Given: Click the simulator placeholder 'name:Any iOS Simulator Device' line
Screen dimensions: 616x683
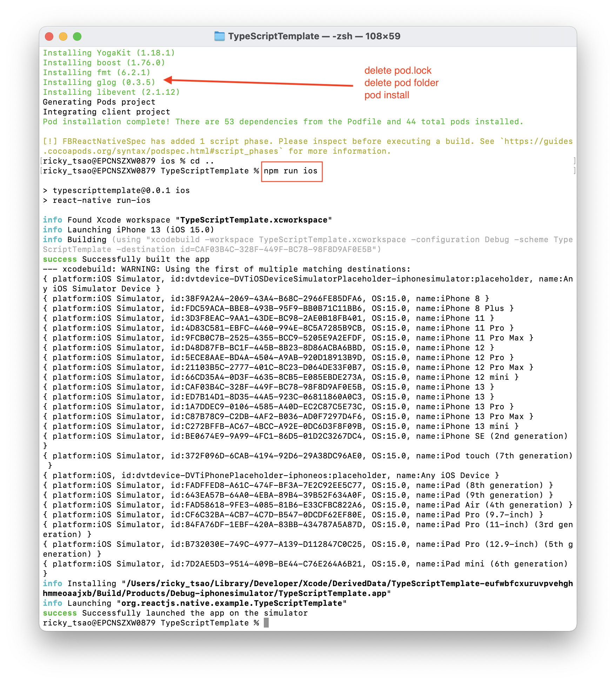Looking at the screenshot, I should 308,284.
